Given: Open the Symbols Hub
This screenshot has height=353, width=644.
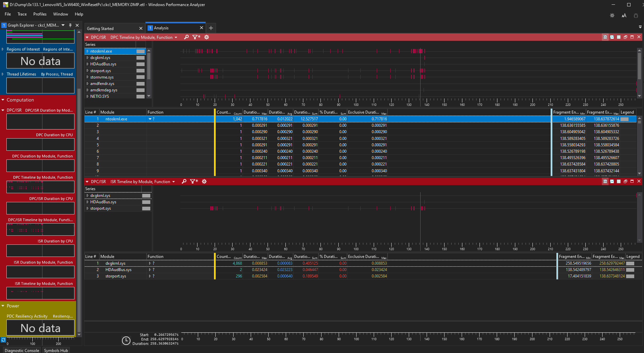Looking at the screenshot, I should coord(56,350).
